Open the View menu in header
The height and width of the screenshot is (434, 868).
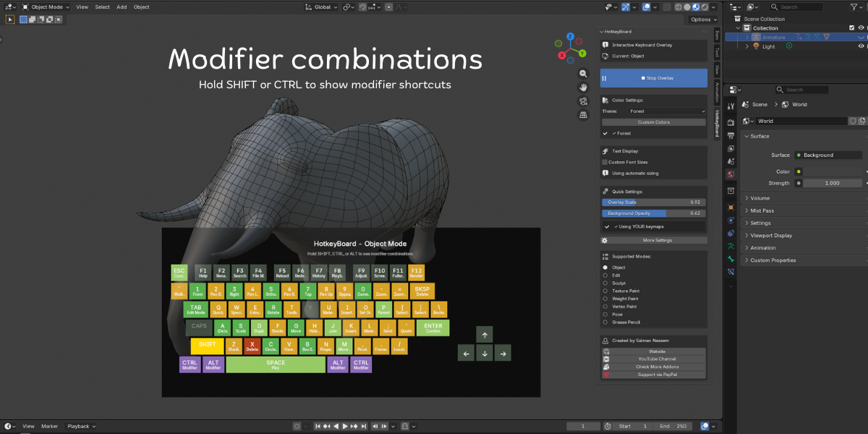pos(82,7)
